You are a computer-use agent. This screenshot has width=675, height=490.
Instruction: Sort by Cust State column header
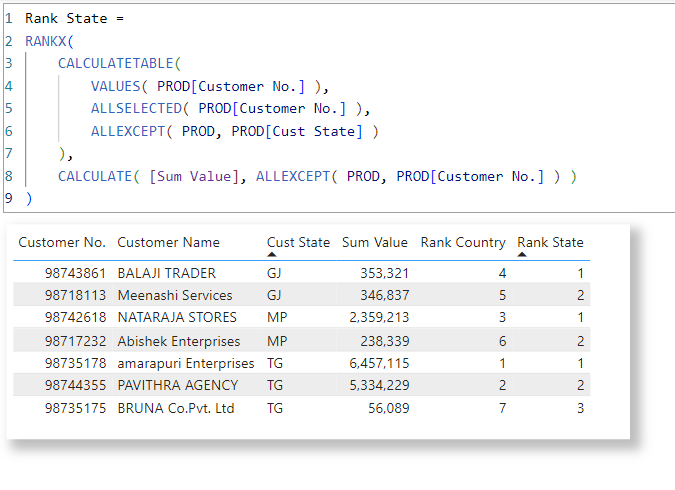point(298,242)
